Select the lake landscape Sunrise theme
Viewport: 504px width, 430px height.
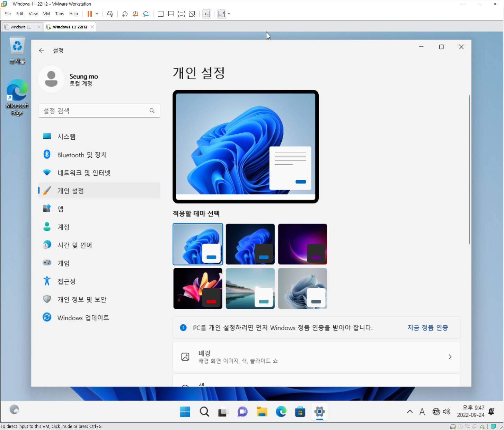(x=250, y=288)
